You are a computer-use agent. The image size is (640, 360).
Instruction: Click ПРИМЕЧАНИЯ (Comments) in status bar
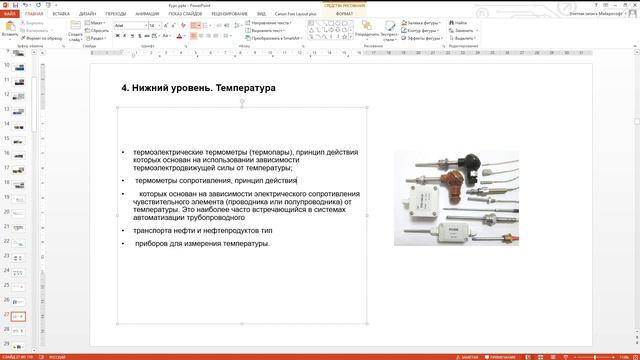(x=500, y=357)
